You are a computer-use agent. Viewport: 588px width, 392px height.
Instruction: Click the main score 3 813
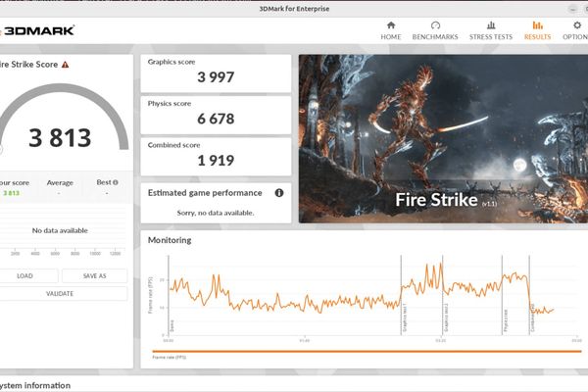pyautogui.click(x=60, y=137)
